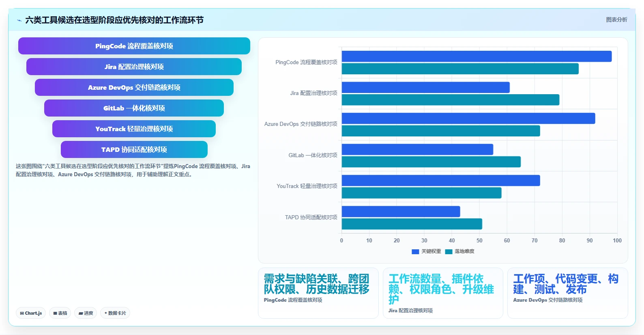Click the Jira 配置治理核对项 caption under second card
Image resolution: width=644 pixels, height=335 pixels.
coord(410,311)
